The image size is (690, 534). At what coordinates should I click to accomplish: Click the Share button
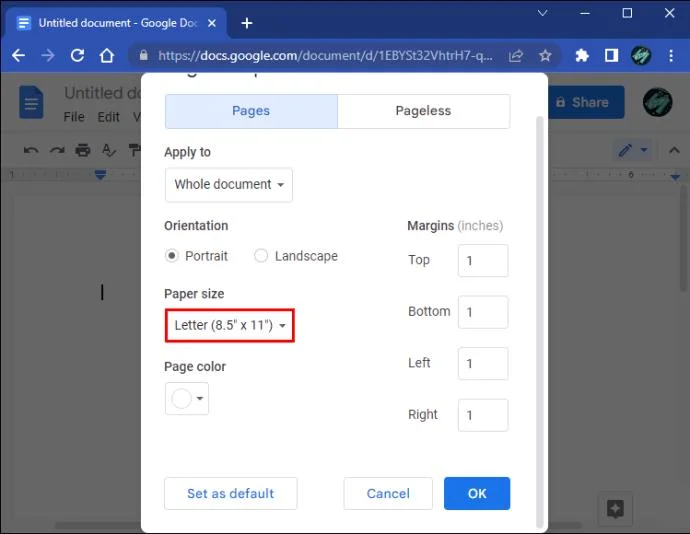pos(586,102)
